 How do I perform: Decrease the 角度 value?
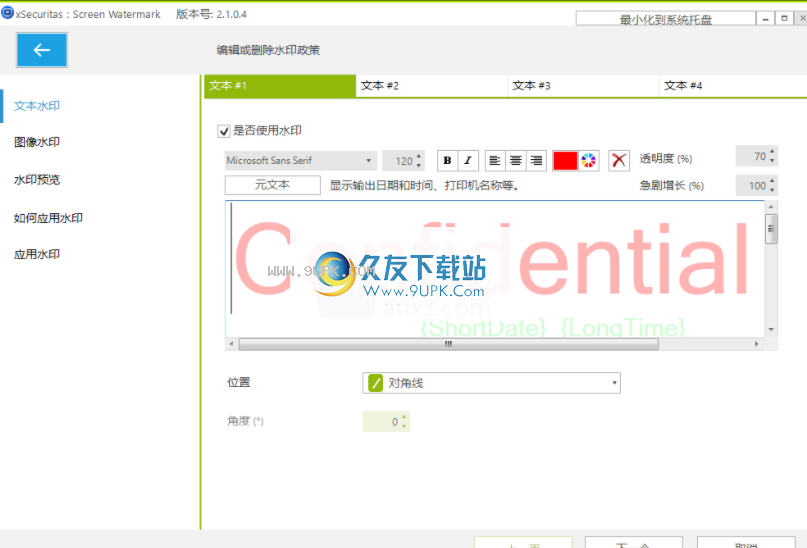(404, 426)
